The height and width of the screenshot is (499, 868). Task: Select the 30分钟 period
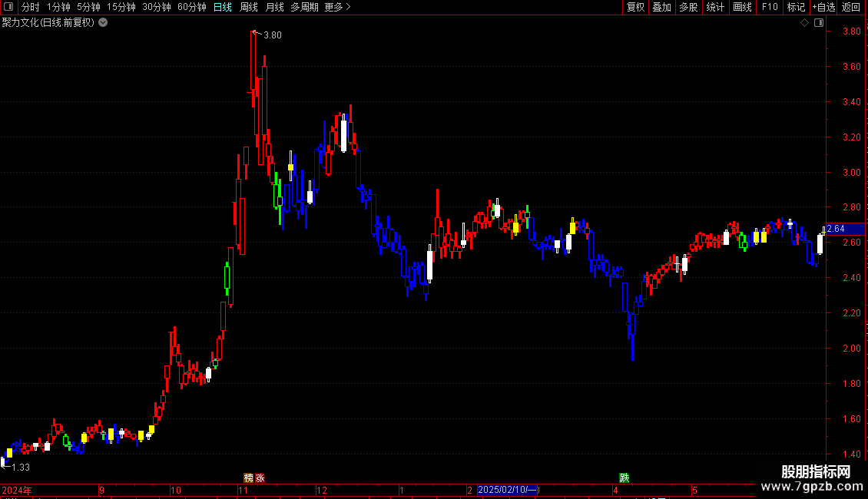[x=157, y=7]
